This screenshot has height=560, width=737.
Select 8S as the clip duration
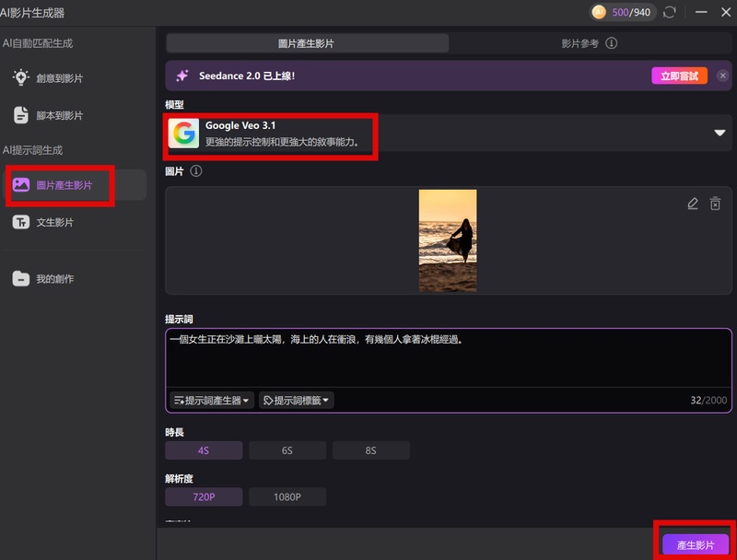pyautogui.click(x=373, y=450)
